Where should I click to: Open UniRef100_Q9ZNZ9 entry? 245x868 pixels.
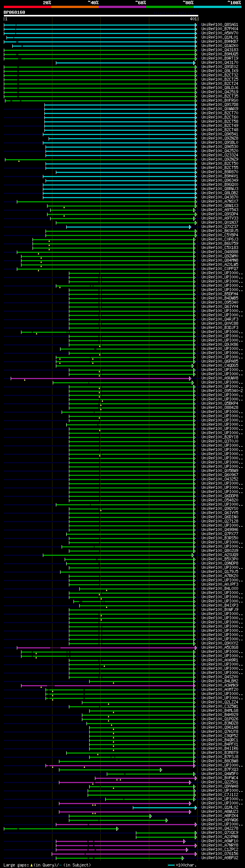220,160
